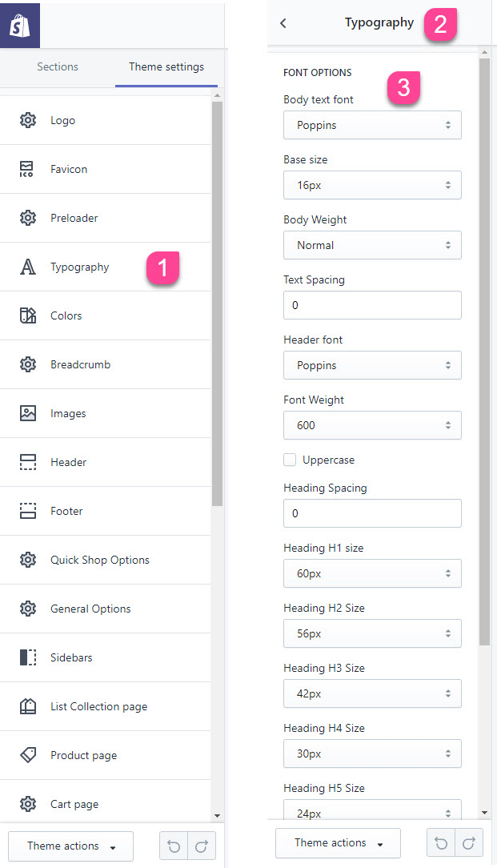Click the Images picture icon

[28, 413]
